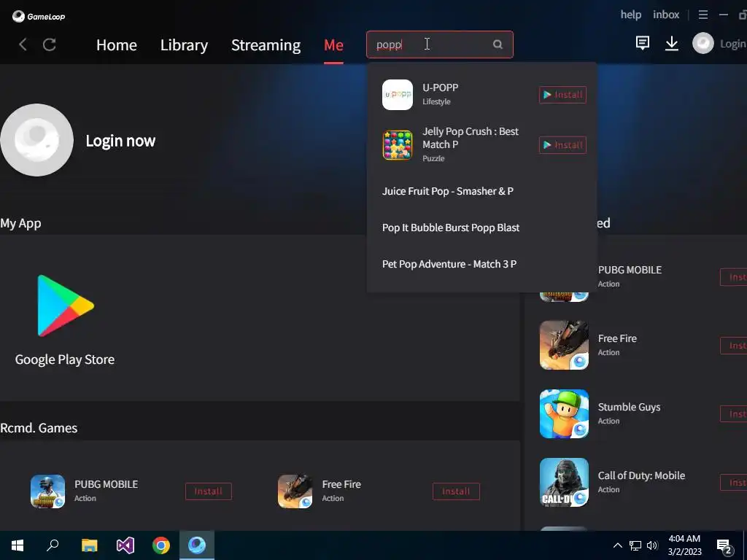The height and width of the screenshot is (560, 747).
Task: Install U-POPP from the search dropdown
Action: click(x=562, y=95)
